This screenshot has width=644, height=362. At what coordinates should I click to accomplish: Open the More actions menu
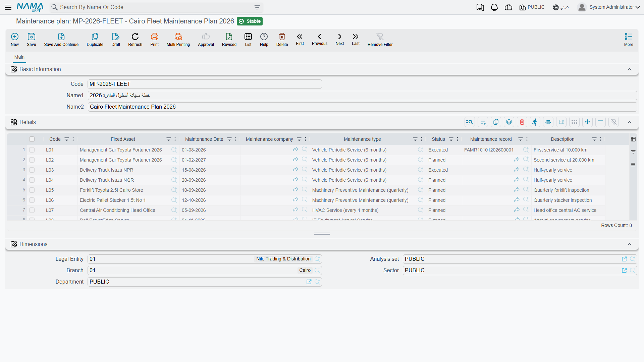point(629,40)
